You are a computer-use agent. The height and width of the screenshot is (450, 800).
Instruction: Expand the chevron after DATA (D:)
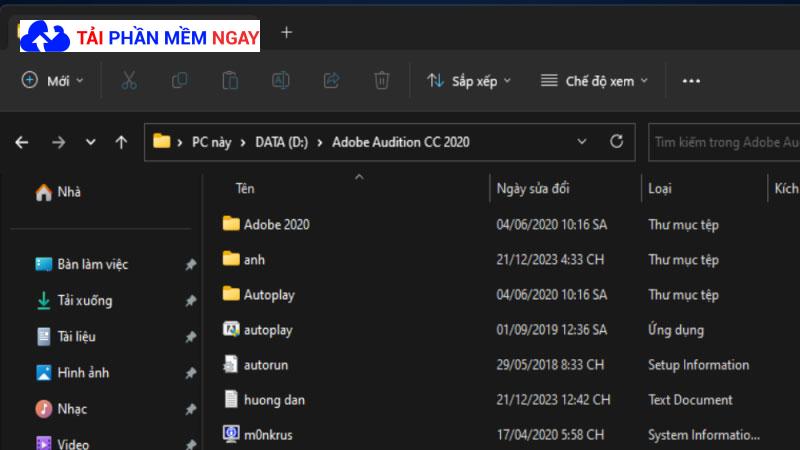click(320, 143)
